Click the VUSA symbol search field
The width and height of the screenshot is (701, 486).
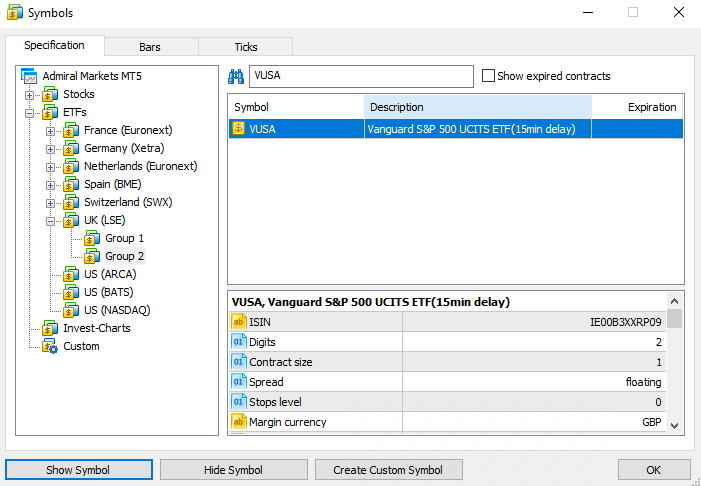361,76
